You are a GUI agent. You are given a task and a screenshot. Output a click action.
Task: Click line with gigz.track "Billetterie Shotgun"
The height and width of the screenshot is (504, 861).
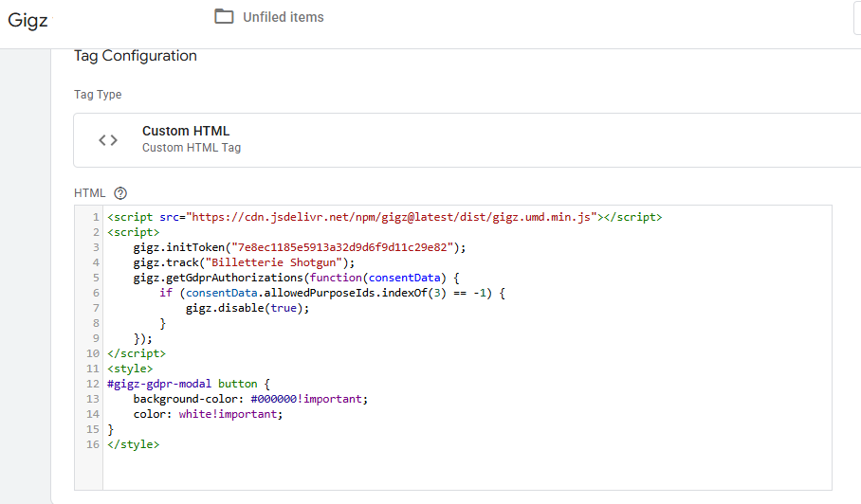tap(244, 262)
